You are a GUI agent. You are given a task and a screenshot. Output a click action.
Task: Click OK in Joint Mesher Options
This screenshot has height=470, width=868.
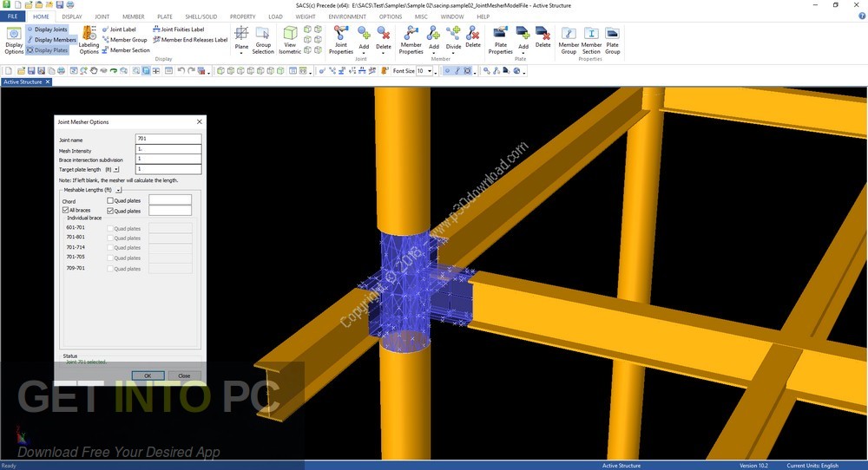[148, 375]
